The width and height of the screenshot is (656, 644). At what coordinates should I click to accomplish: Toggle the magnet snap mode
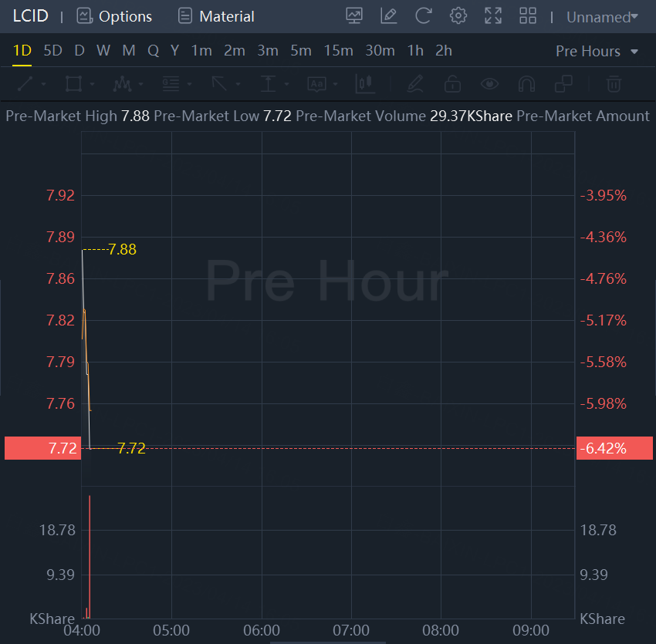point(526,83)
